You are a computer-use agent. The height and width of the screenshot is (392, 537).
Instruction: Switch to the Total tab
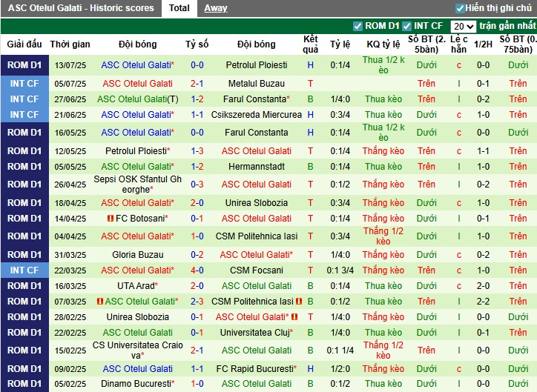179,8
